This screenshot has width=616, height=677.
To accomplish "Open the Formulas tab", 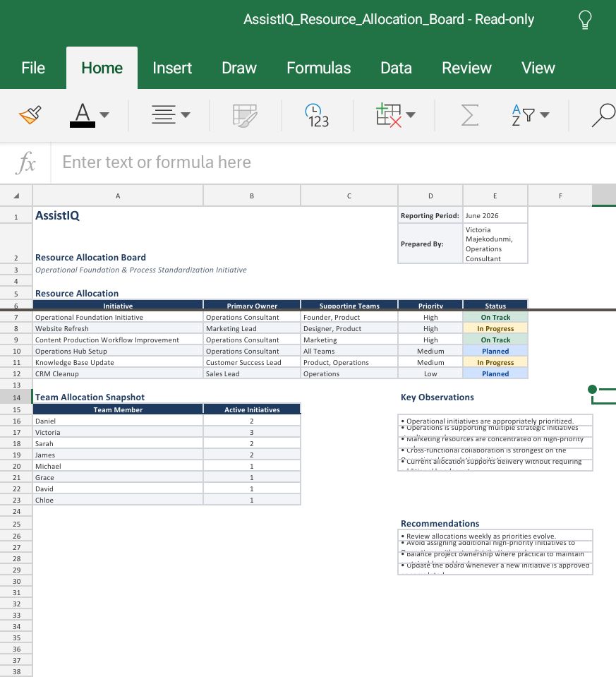I will 318,68.
